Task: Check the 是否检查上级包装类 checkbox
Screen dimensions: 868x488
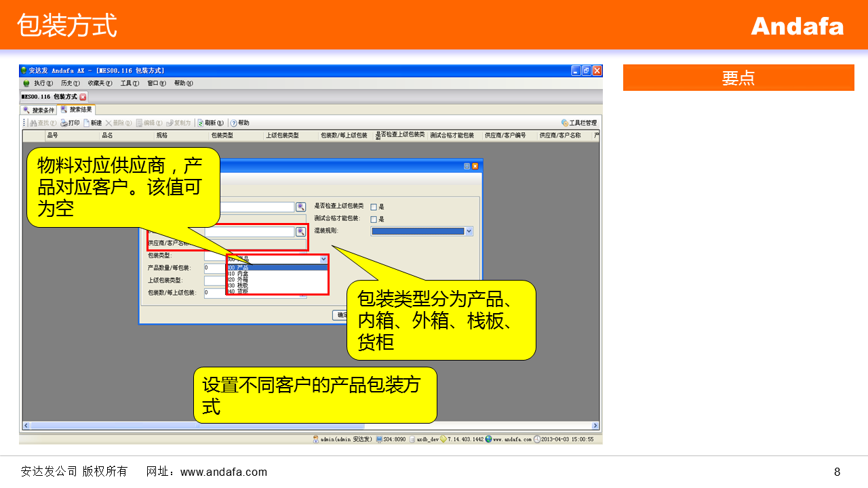Action: [374, 207]
